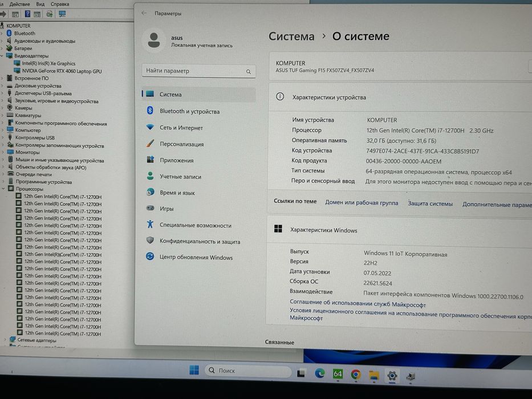Click the monitor scan icon in Device Manager toolbar

click(62, 14)
